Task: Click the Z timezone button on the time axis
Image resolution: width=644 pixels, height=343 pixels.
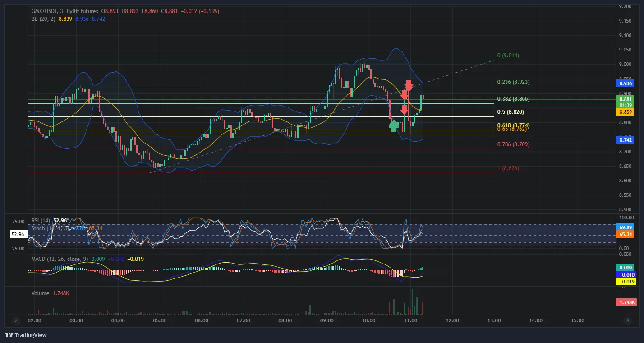Action: [16, 320]
